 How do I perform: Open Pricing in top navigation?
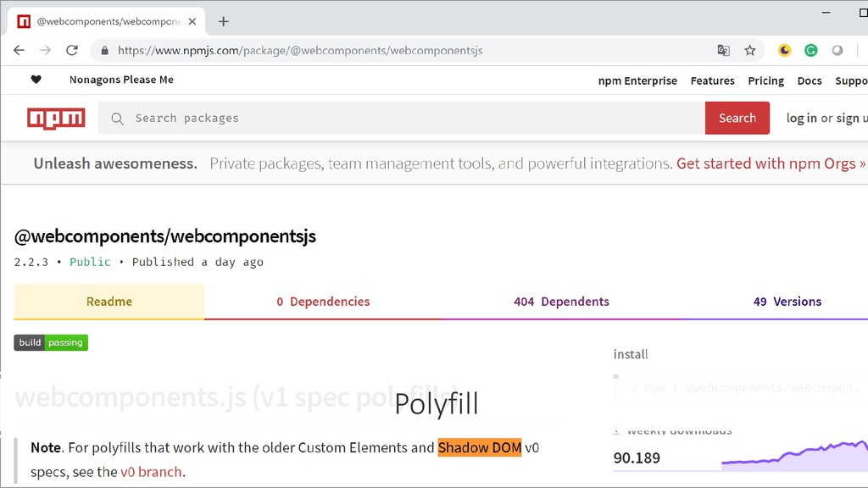[766, 80]
